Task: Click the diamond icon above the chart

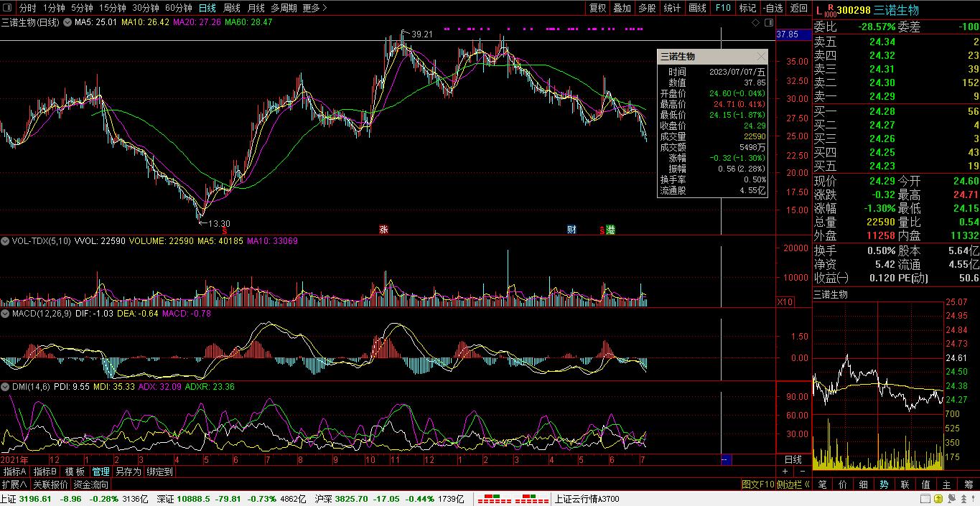Action: [755, 23]
